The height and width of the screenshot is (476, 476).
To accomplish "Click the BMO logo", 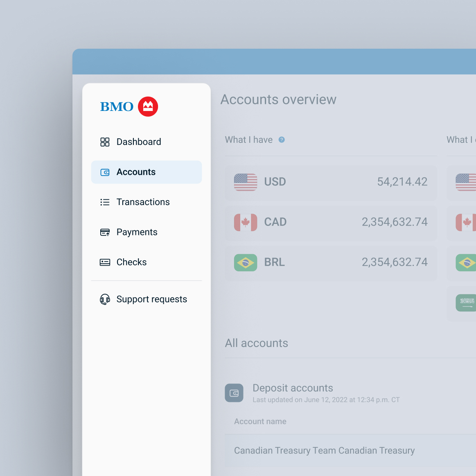I will click(129, 106).
